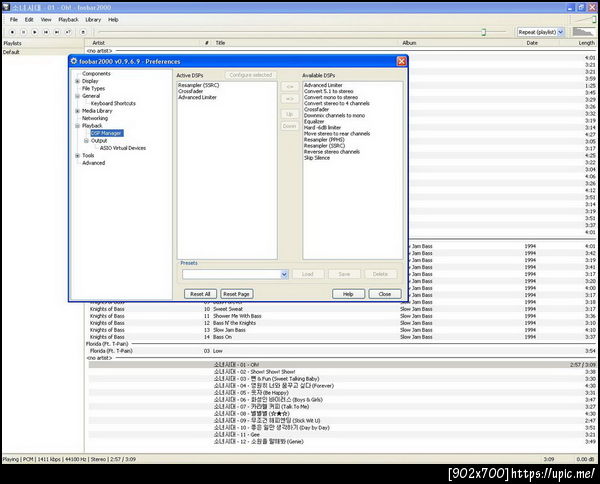600x484 pixels.
Task: Click foobar2000 app icon in main title bar
Action: point(6,7)
